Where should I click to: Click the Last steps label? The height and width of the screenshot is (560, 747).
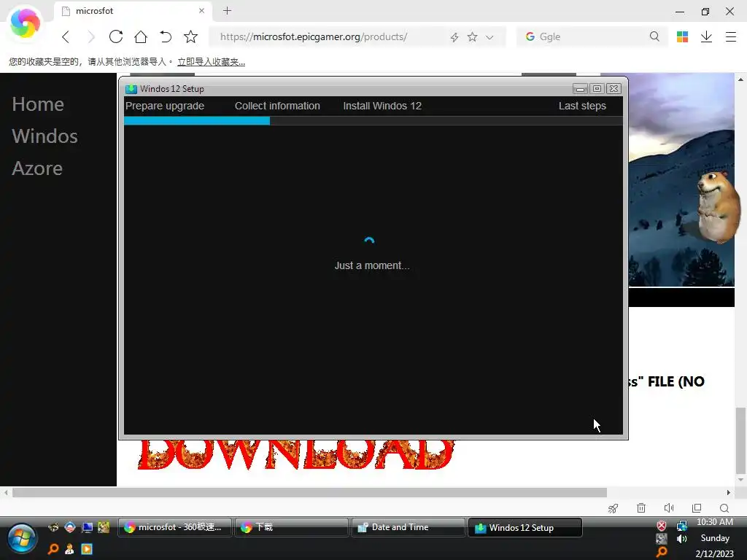582,106
